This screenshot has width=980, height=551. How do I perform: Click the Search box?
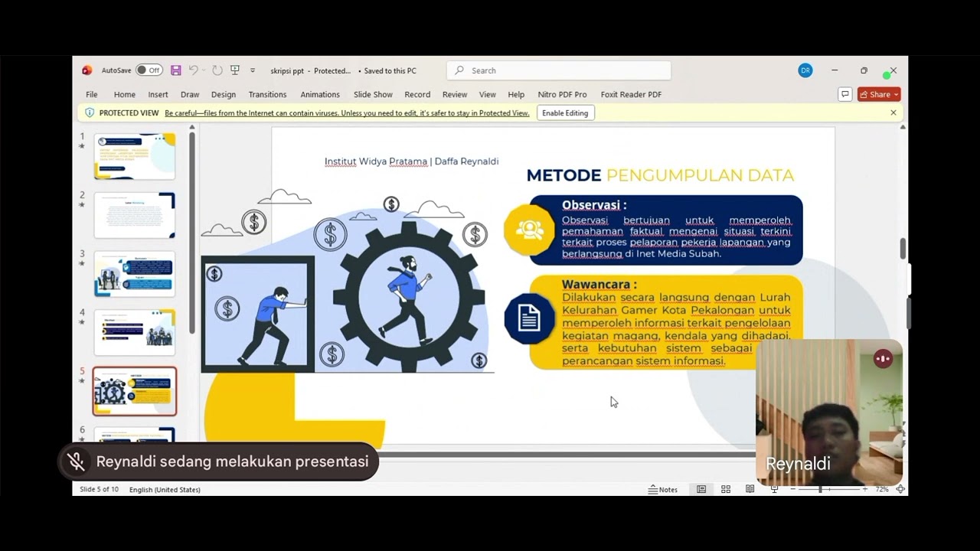pos(559,70)
